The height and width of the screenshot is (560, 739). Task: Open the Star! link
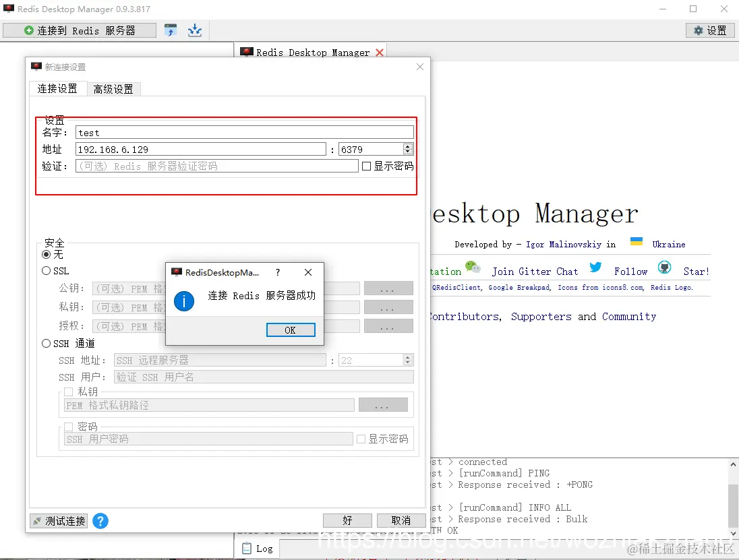coord(696,272)
